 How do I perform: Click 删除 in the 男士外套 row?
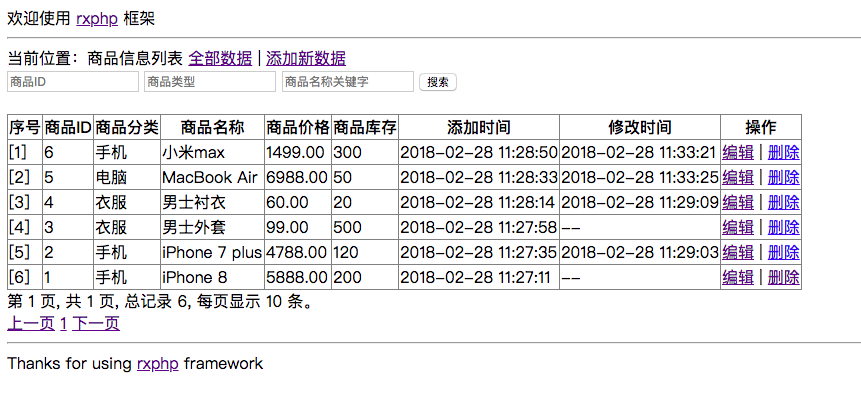tap(783, 227)
